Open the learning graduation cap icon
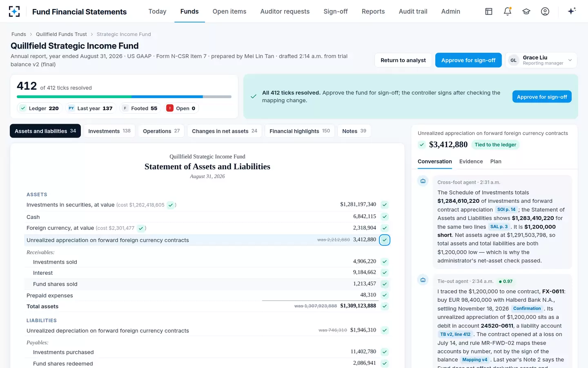Screen dimensions: 588x368 click(x=526, y=11)
